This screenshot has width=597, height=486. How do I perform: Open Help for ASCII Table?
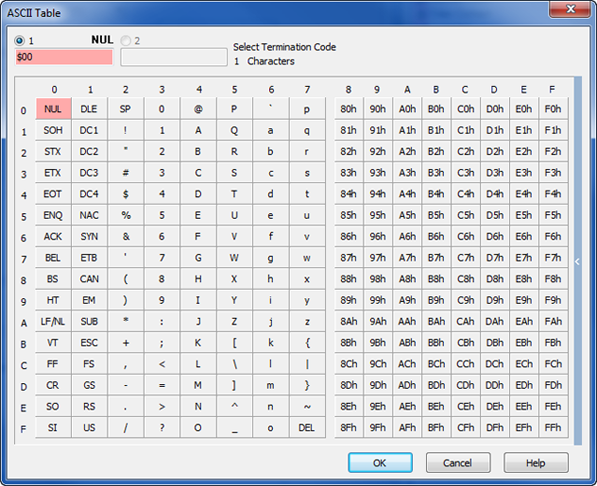(x=536, y=463)
